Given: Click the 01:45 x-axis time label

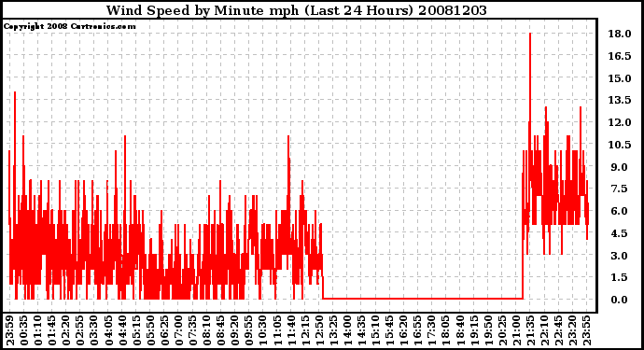Looking at the screenshot, I should point(51,330).
